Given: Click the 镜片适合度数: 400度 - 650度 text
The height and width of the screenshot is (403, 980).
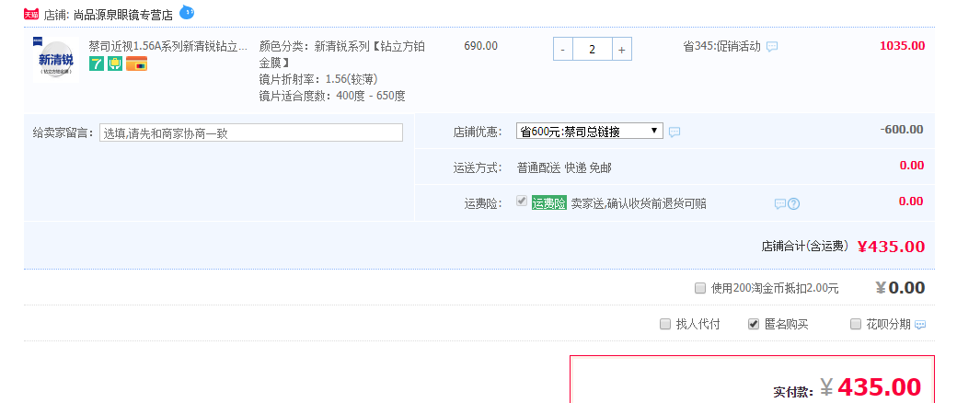Looking at the screenshot, I should pos(332,97).
